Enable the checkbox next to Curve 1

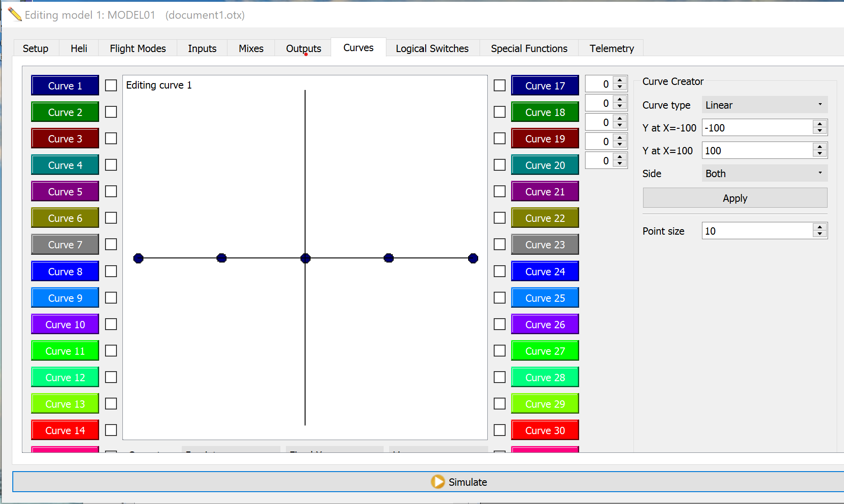111,85
